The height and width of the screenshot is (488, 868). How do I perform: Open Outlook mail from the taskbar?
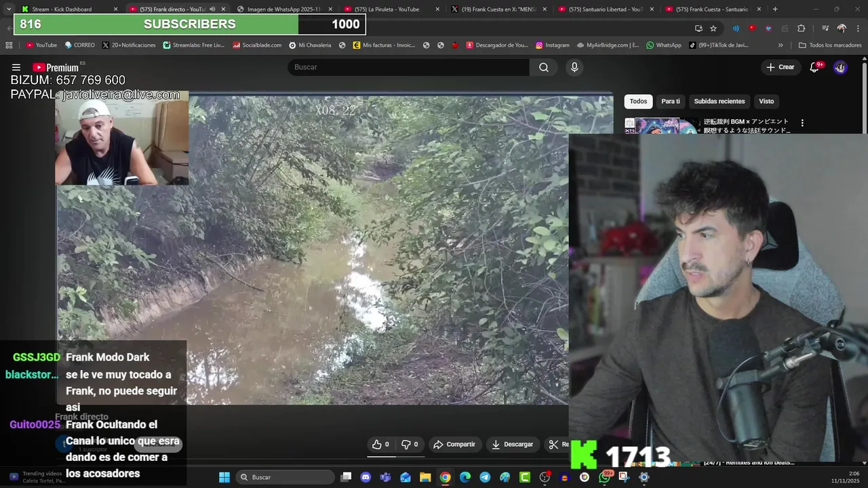click(406, 477)
